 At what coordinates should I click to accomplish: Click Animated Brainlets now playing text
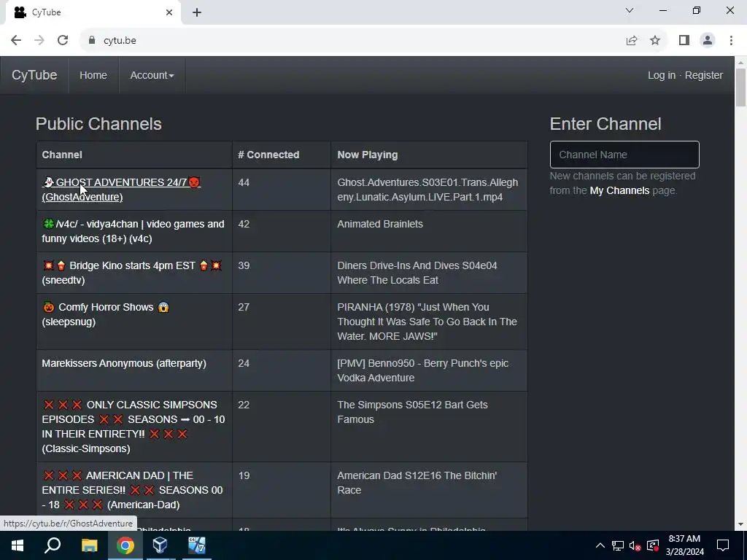(380, 224)
